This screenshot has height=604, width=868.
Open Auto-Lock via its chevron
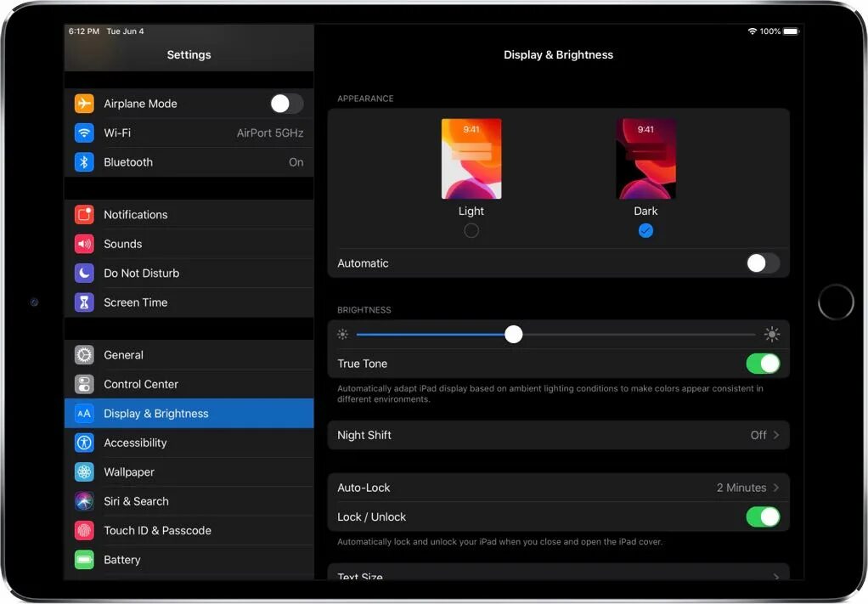click(x=776, y=488)
